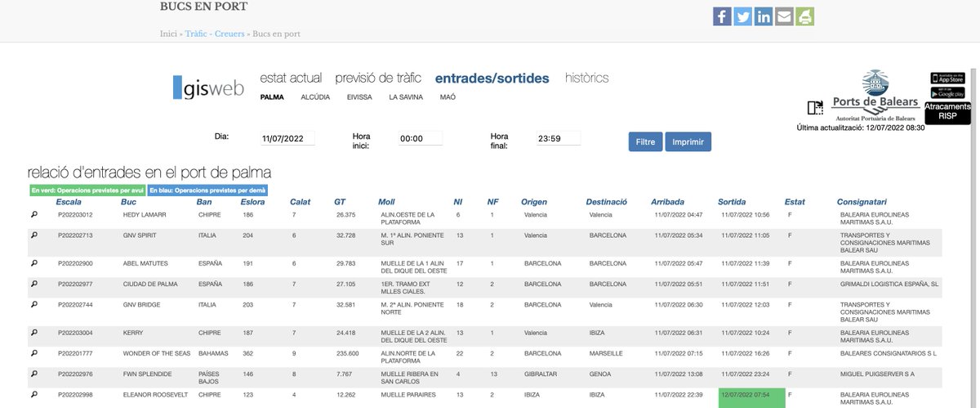Share page on Facebook

(x=722, y=16)
